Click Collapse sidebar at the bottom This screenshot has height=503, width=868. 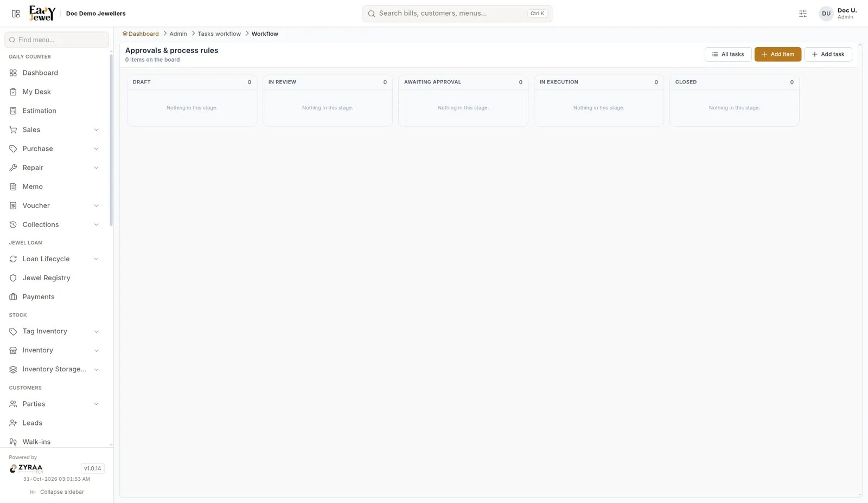(57, 492)
